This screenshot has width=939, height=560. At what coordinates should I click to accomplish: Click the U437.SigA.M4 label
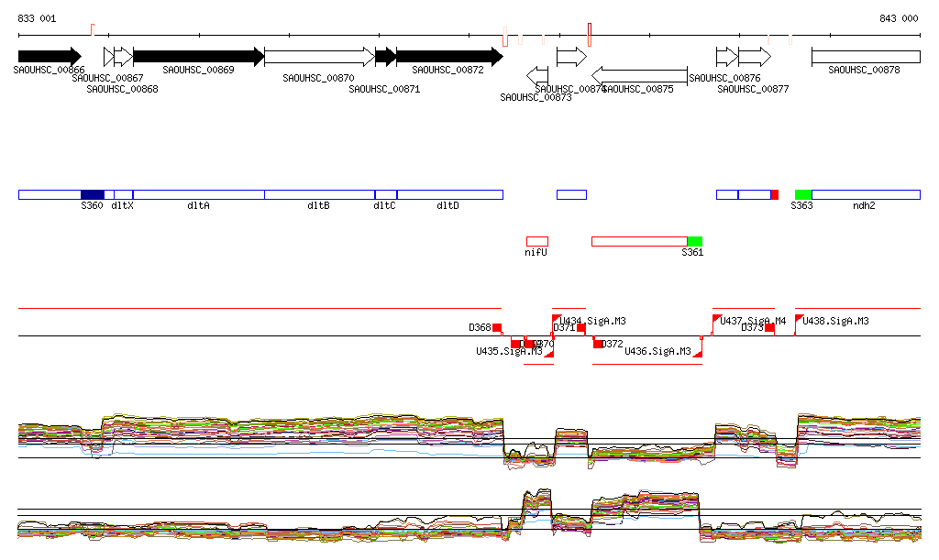[753, 321]
